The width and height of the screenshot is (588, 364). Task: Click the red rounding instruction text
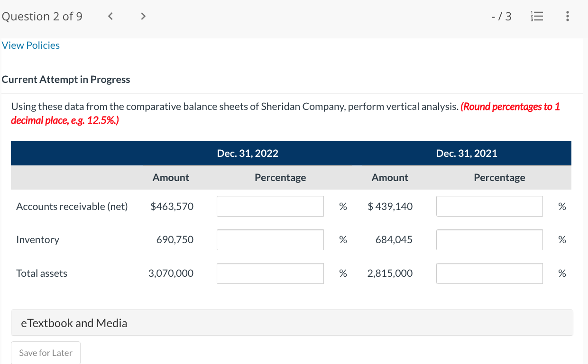coord(510,107)
